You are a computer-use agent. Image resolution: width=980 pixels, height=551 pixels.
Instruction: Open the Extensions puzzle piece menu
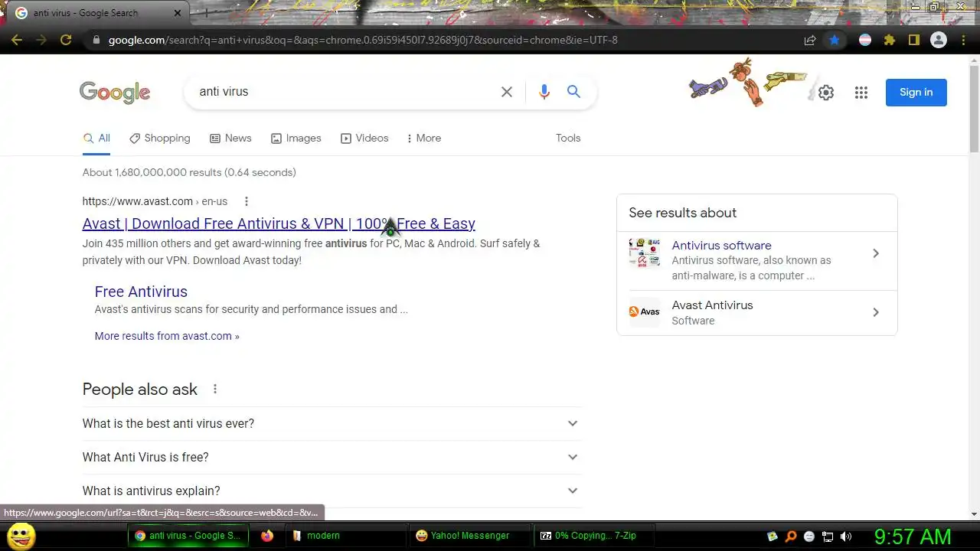(x=890, y=40)
